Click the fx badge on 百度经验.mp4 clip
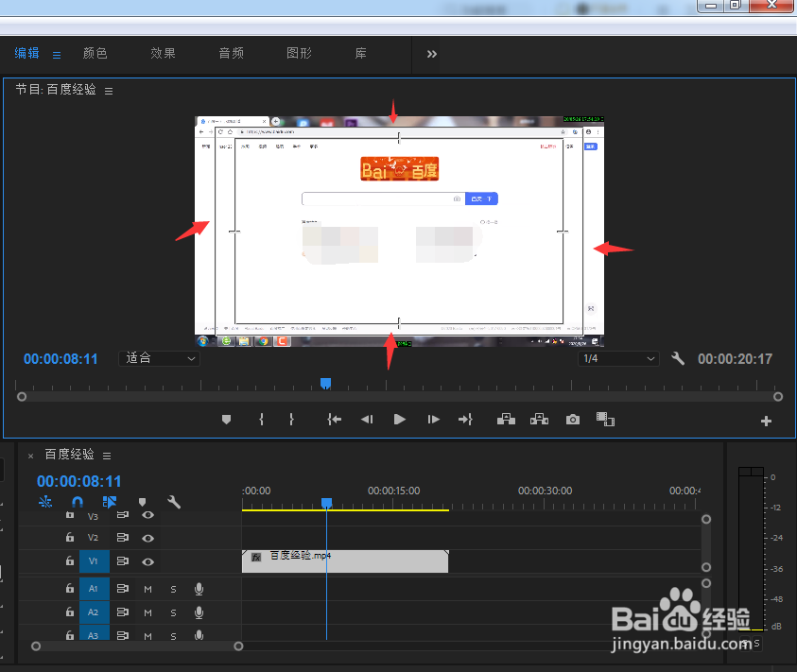Viewport: 797px width, 672px height. click(256, 557)
